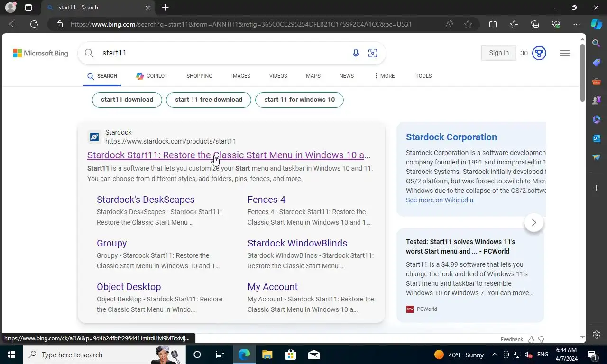Go back to the previous page

pos(13,24)
